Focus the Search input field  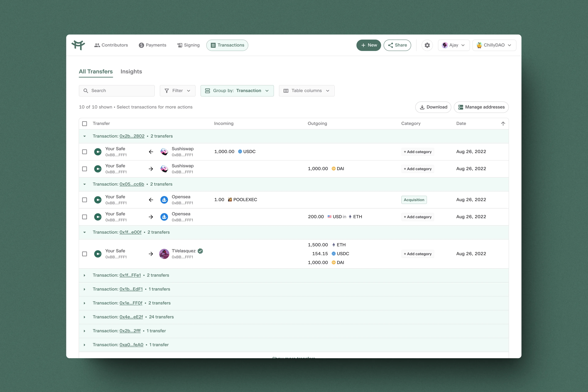pos(117,91)
